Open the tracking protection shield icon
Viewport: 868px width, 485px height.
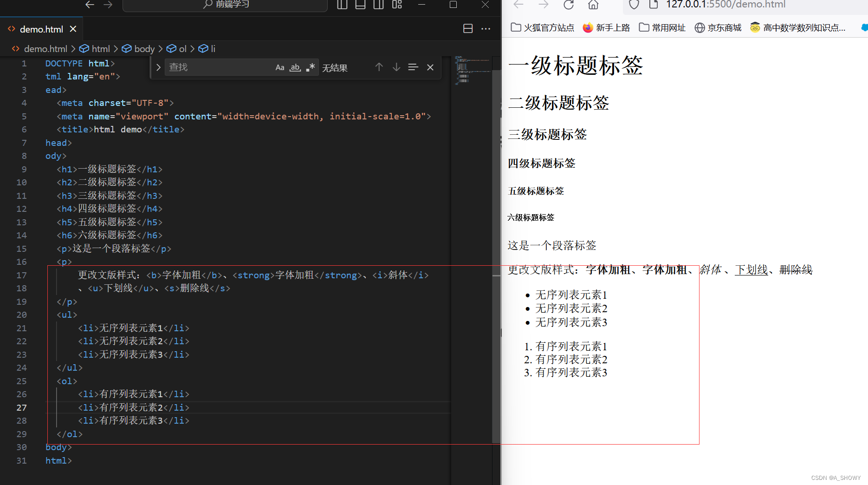(633, 5)
